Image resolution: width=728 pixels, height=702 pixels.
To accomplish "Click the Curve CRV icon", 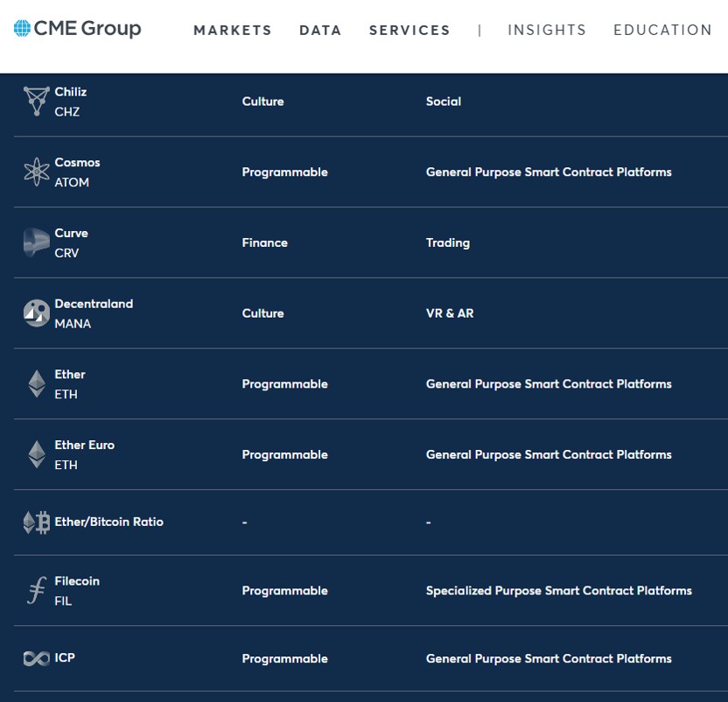I will [36, 242].
